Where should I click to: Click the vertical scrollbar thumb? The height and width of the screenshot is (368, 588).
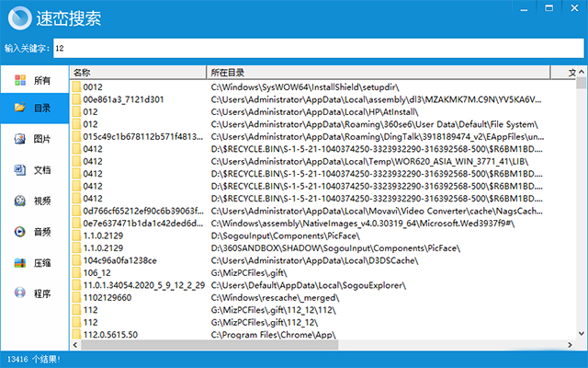coord(582,83)
